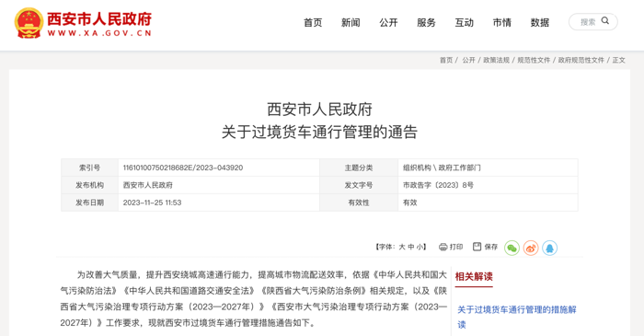644x336 pixels.
Task: Click article heading 关于过境货车通行管理的通告
Action: [319, 133]
